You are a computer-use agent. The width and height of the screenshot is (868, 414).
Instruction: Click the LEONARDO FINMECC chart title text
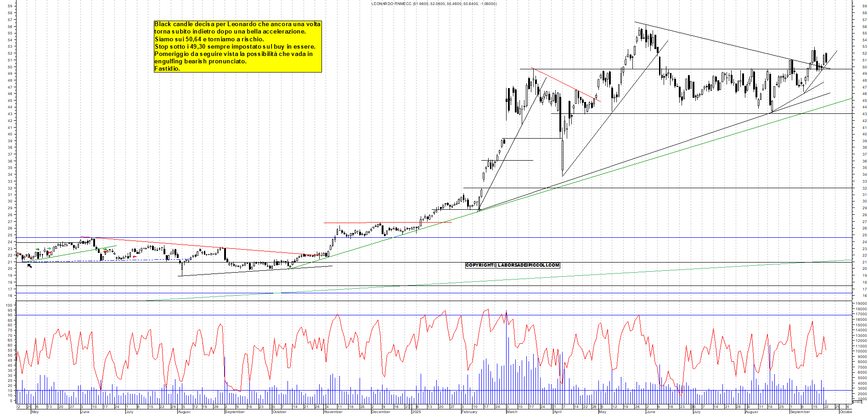[x=434, y=4]
